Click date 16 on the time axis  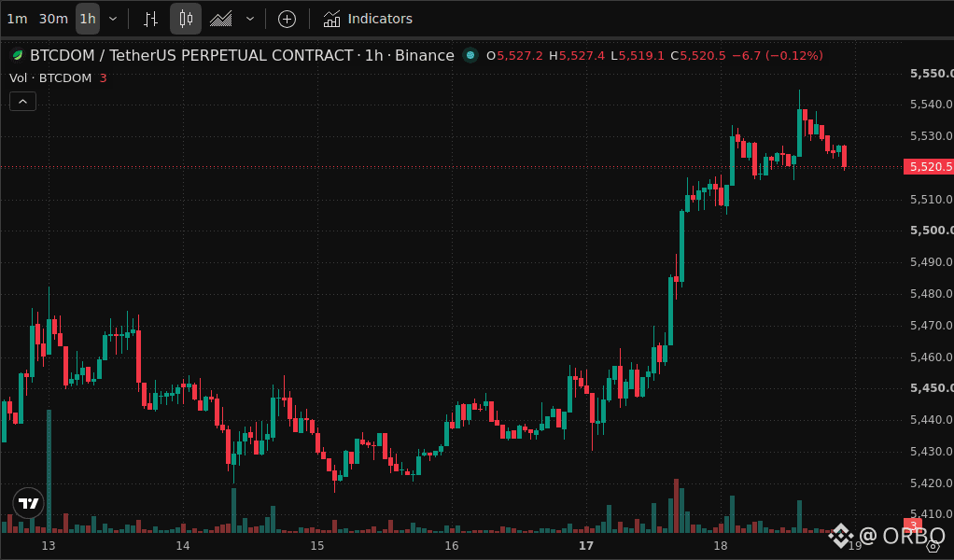pyautogui.click(x=452, y=545)
